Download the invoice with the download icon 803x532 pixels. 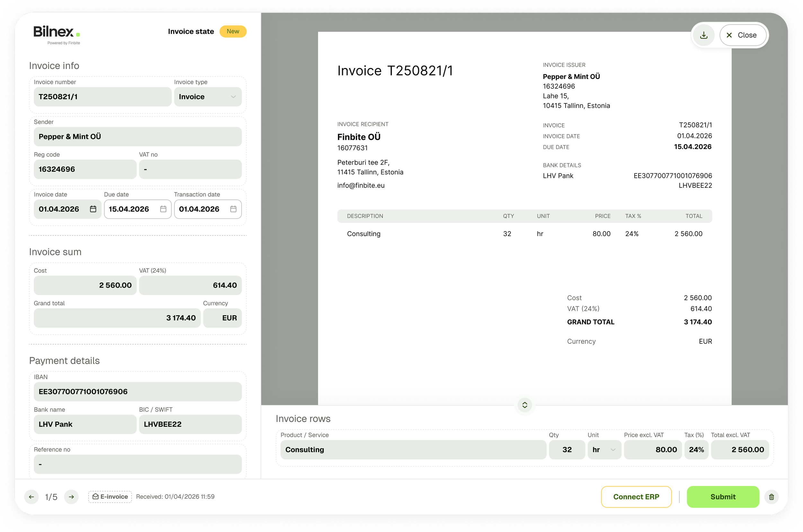(703, 35)
